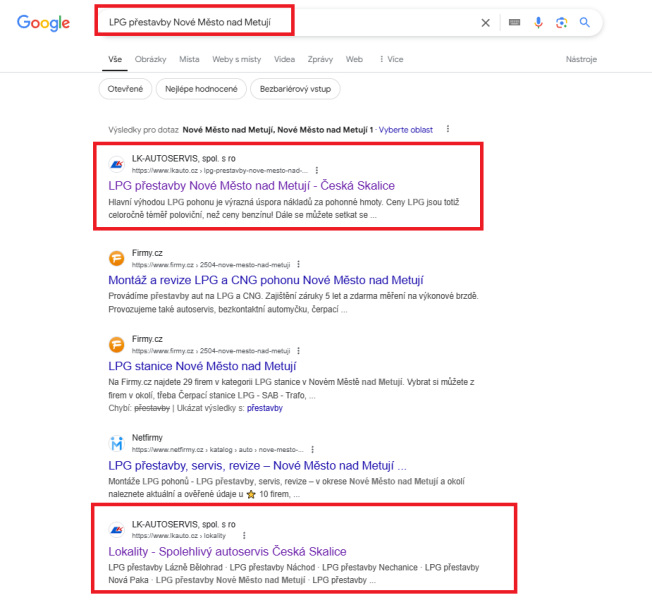Image resolution: width=652 pixels, height=600 pixels.
Task: Expand the Více menu
Action: [x=391, y=59]
